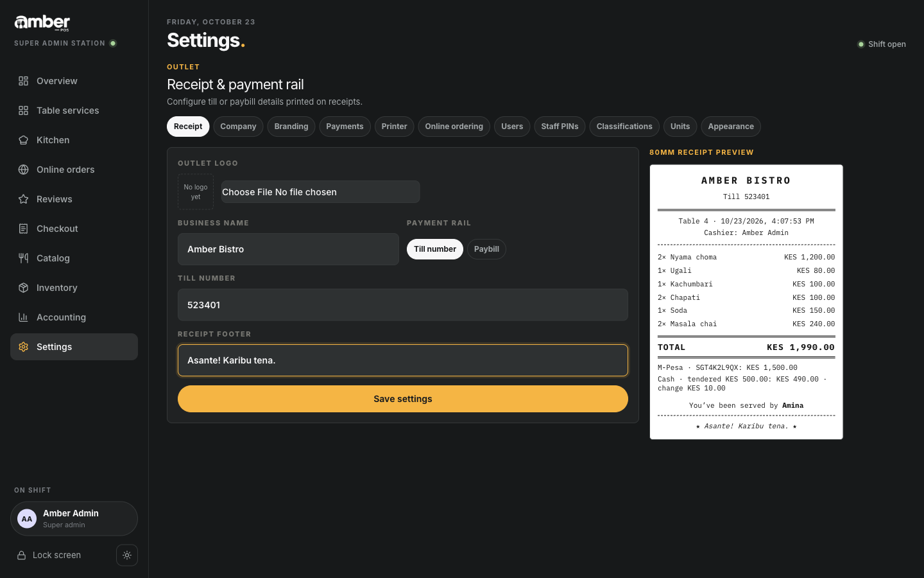This screenshot has height=578, width=924.
Task: Click the Amber Admin profile card
Action: pos(74,519)
